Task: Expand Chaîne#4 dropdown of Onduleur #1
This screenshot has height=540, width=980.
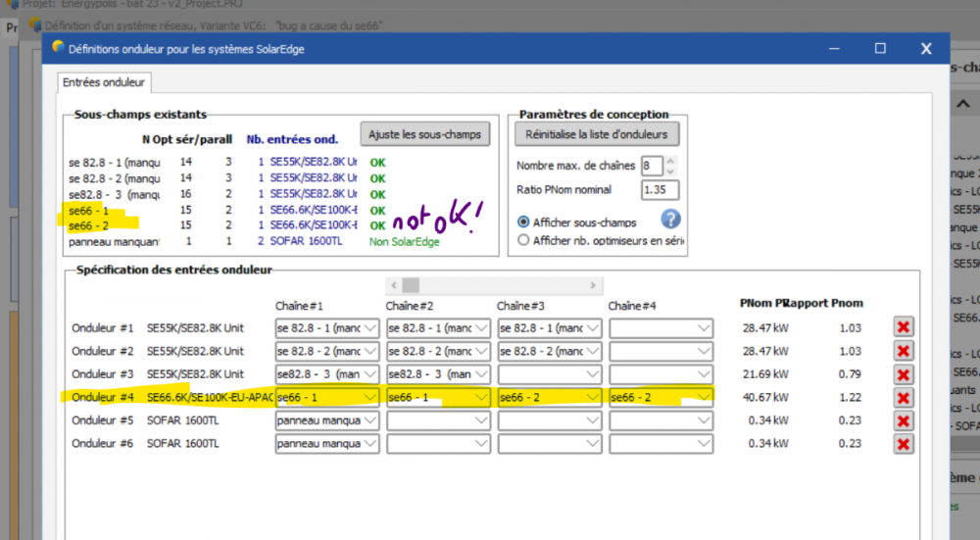Action: 703,327
